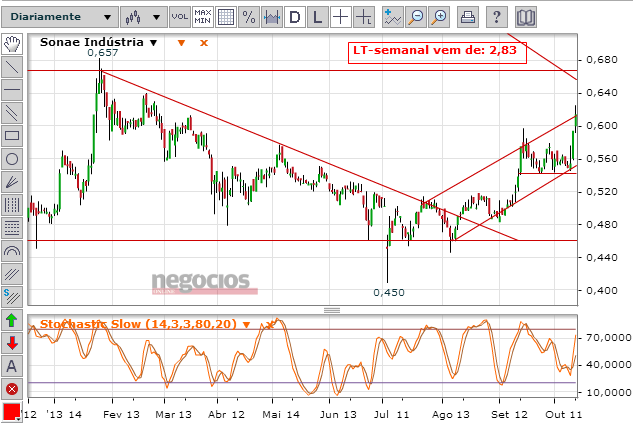Click the LT-semanal vem de: 2,83 annotation

coord(437,52)
